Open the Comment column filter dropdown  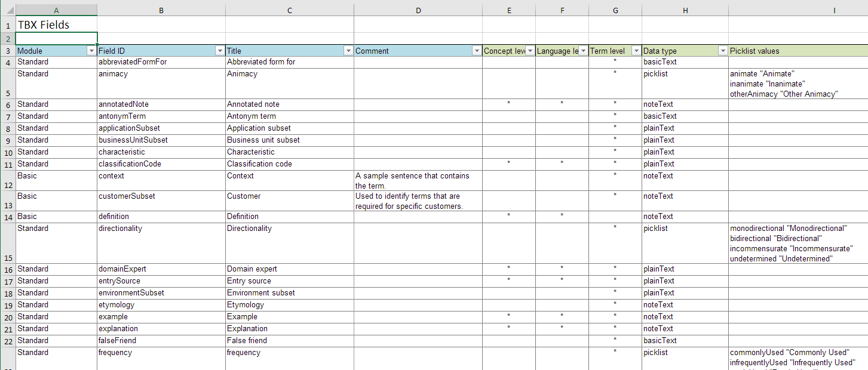[477, 51]
